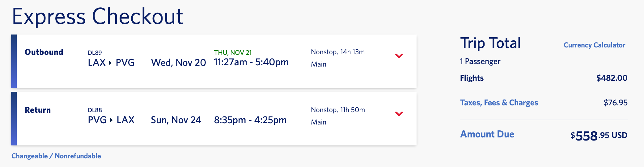Click the green THU, NOV 21 arrival date
This screenshot has height=167, width=644.
[x=233, y=53]
